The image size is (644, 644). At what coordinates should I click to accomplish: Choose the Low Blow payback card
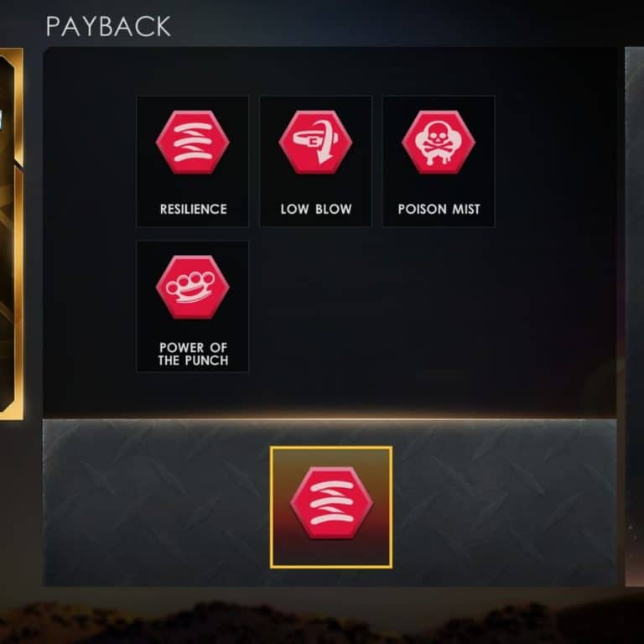(315, 161)
